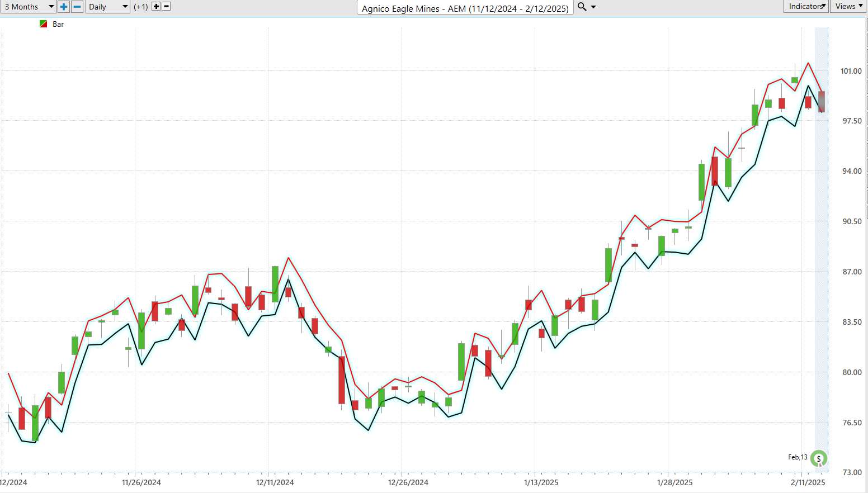Viewport: 868px width, 493px height.
Task: Open the Indicators menu
Action: (806, 6)
